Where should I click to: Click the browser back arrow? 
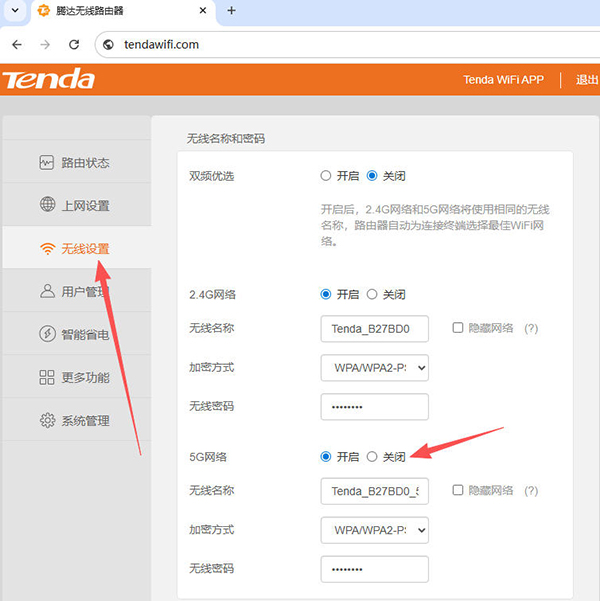coord(17,45)
